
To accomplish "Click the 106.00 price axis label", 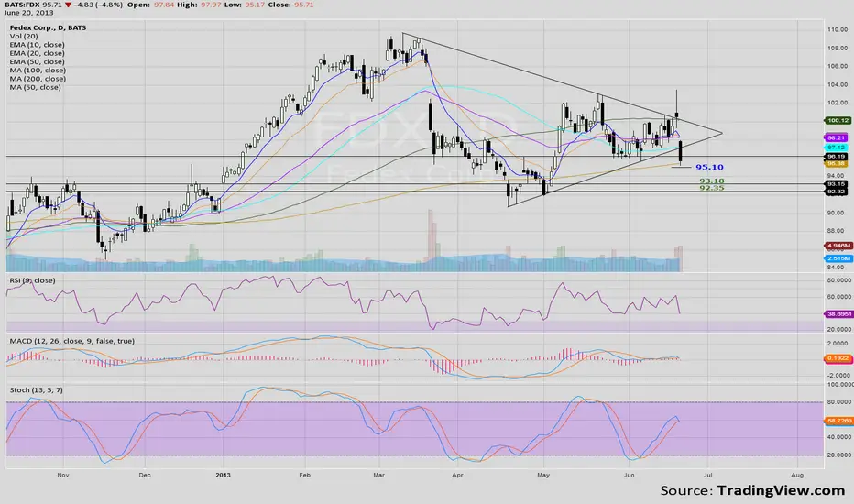I will [x=838, y=66].
